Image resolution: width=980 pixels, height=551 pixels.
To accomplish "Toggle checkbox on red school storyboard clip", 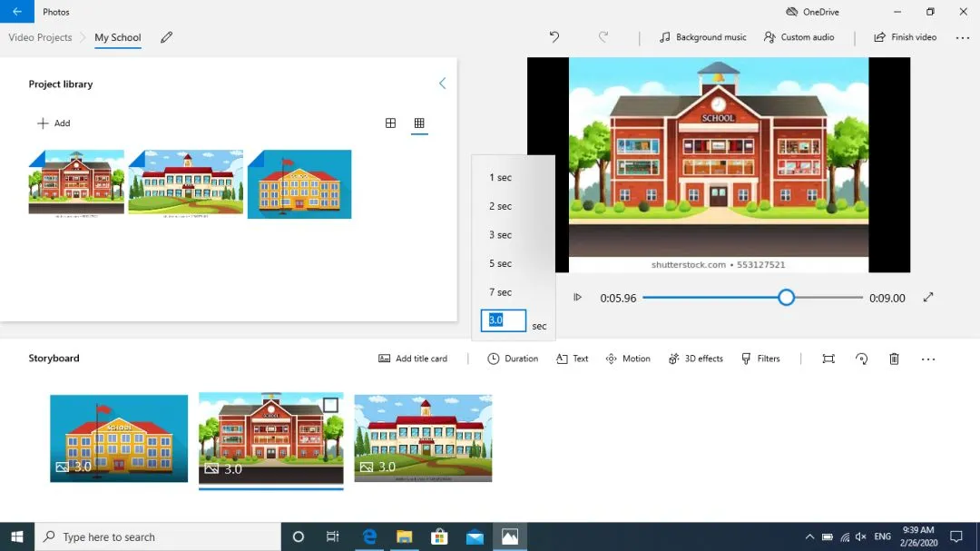I will [x=330, y=405].
